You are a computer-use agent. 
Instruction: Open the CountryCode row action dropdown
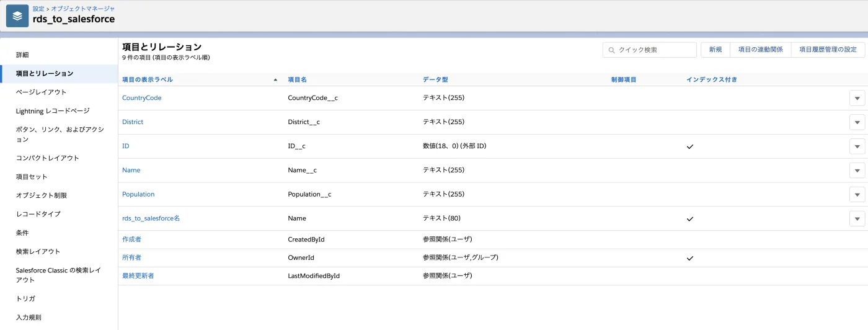point(857,98)
